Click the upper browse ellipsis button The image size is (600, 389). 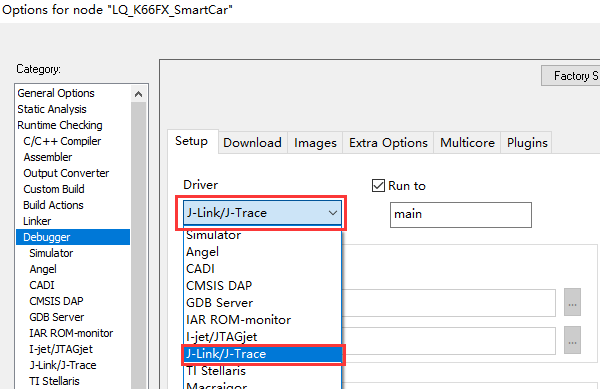[x=572, y=302]
